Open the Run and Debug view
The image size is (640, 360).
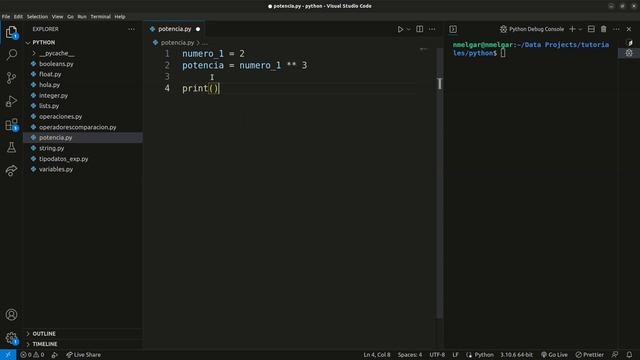[11, 101]
